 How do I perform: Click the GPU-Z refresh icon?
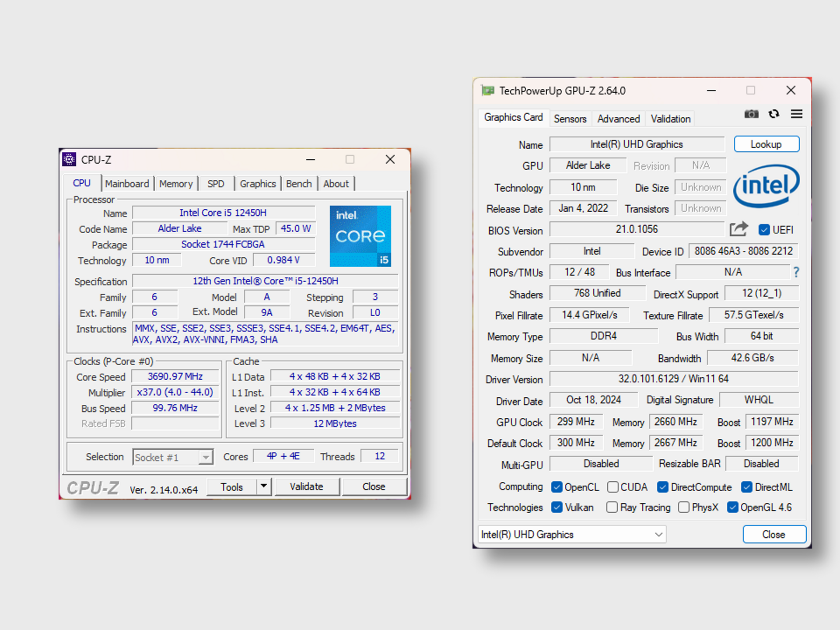(x=774, y=114)
